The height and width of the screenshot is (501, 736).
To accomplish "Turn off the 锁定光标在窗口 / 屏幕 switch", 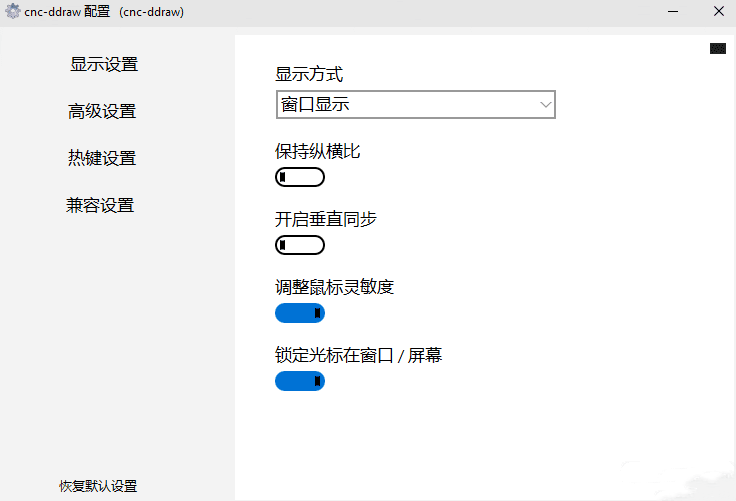I will 300,381.
